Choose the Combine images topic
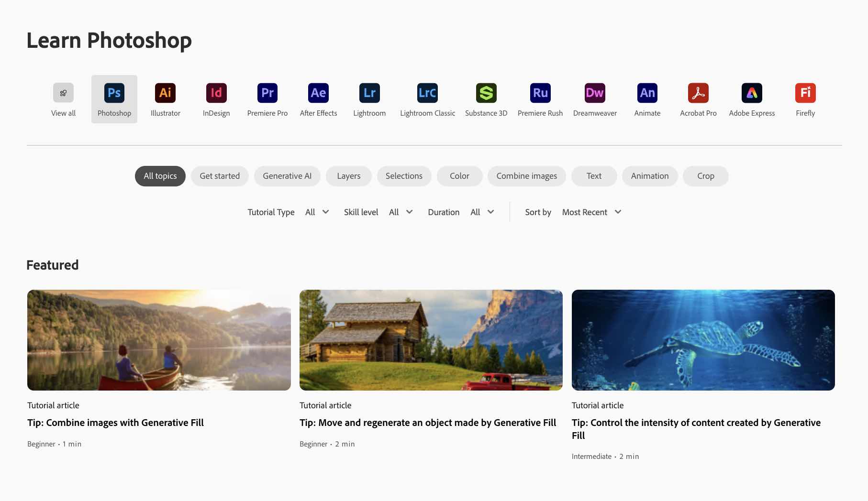Viewport: 868px width, 501px height. tap(526, 176)
